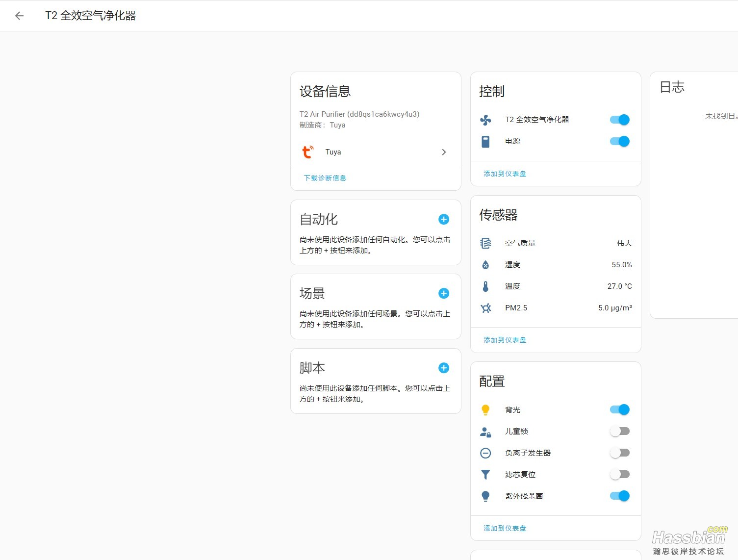Image resolution: width=738 pixels, height=560 pixels.
Task: Click the 温度 thermometer icon
Action: click(x=485, y=286)
